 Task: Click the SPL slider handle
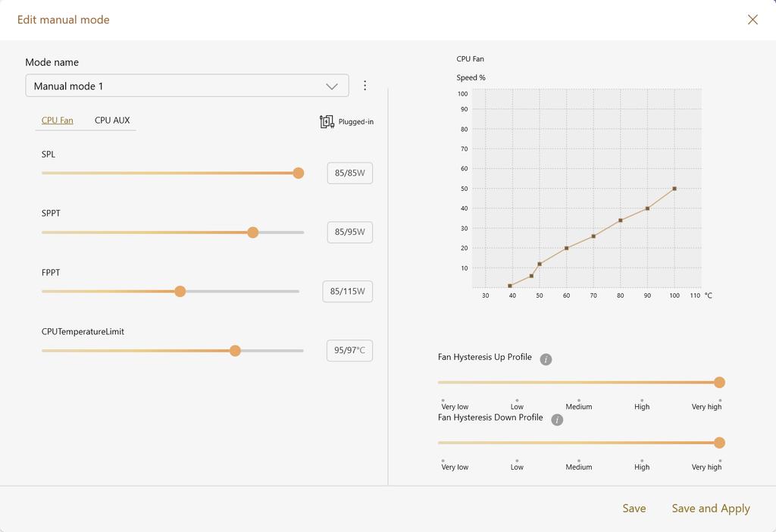point(298,174)
